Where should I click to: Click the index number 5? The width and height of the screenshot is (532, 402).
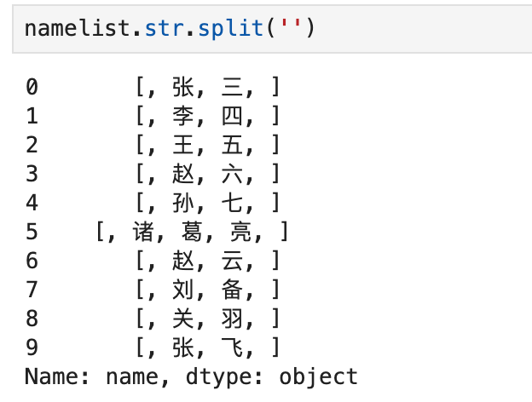[32, 232]
